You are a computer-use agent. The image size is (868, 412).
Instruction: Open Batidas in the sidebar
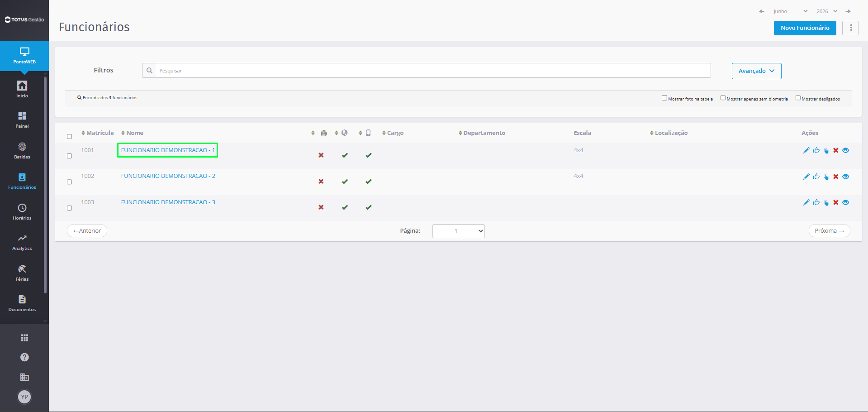[22, 151]
